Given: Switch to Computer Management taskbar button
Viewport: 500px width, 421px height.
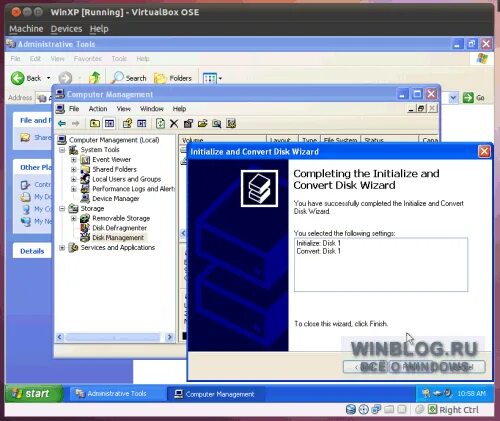Looking at the screenshot, I should (216, 394).
